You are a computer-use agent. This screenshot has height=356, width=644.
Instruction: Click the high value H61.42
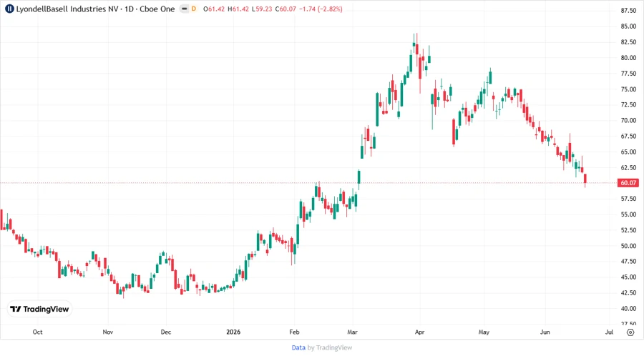coord(238,9)
